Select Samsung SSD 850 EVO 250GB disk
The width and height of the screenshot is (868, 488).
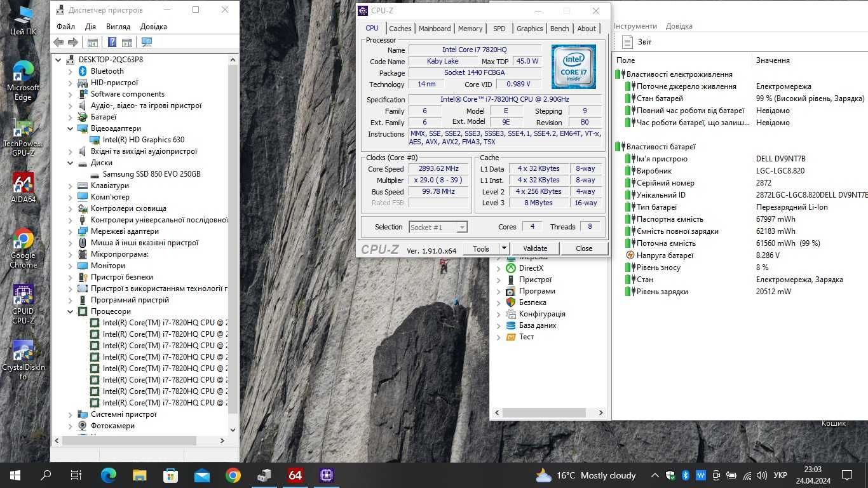[x=145, y=174]
